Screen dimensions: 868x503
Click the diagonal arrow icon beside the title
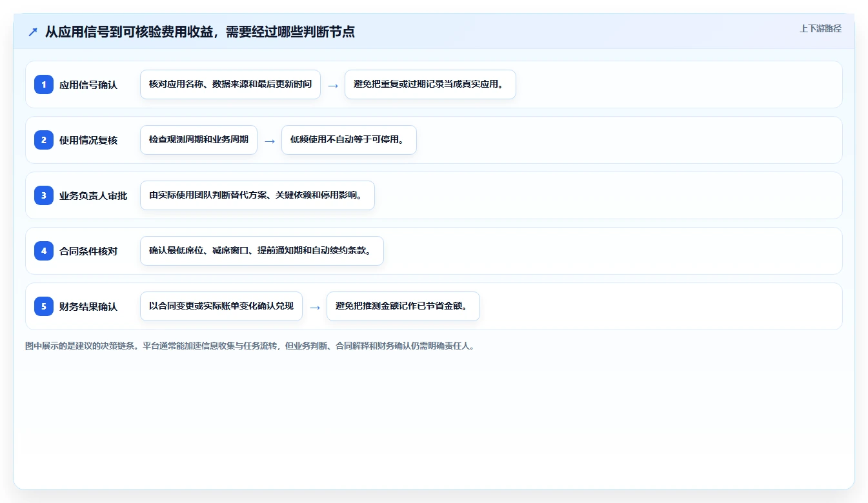(33, 32)
